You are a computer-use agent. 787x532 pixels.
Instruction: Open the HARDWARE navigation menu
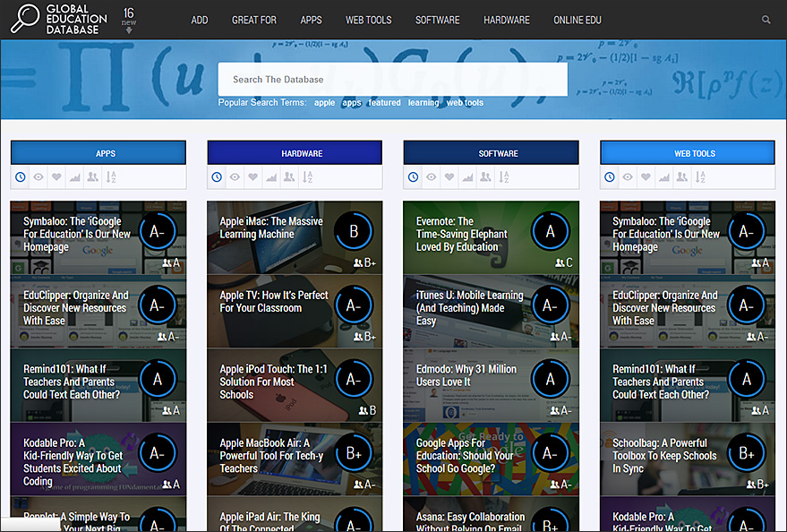[507, 20]
